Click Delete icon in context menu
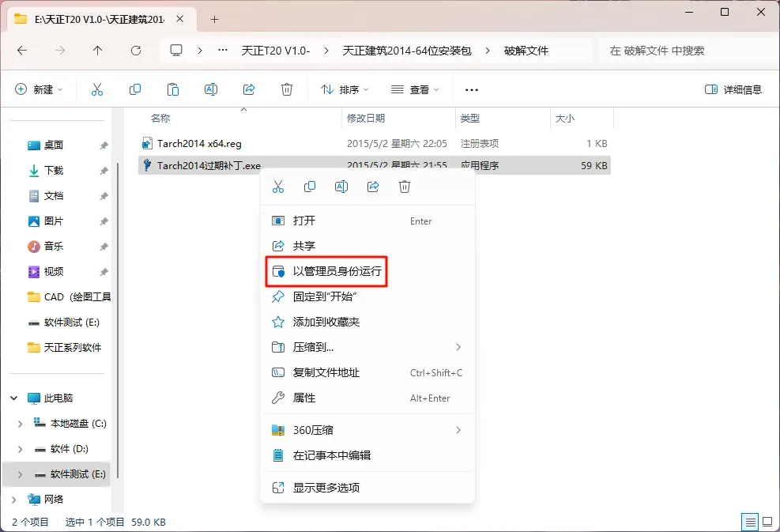 (405, 187)
